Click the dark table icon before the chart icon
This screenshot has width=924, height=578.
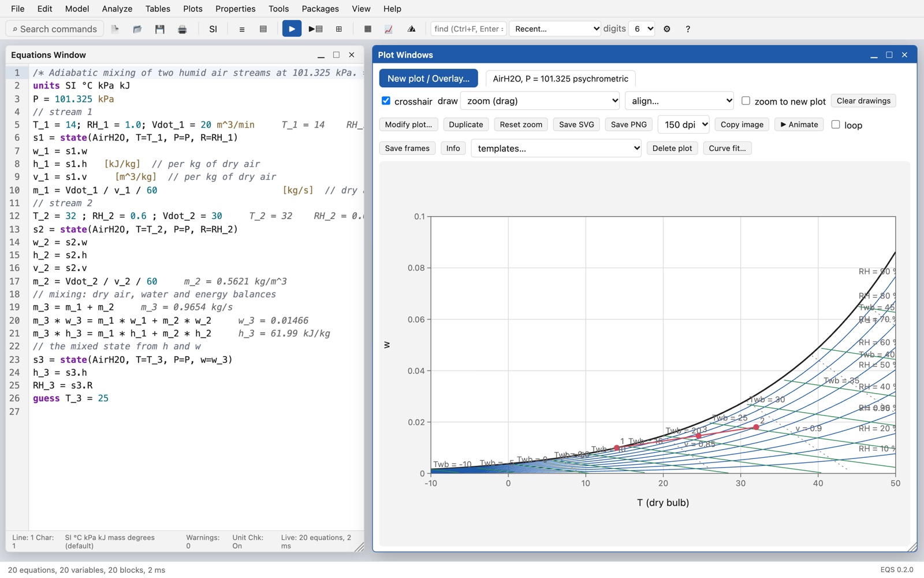[x=368, y=29]
